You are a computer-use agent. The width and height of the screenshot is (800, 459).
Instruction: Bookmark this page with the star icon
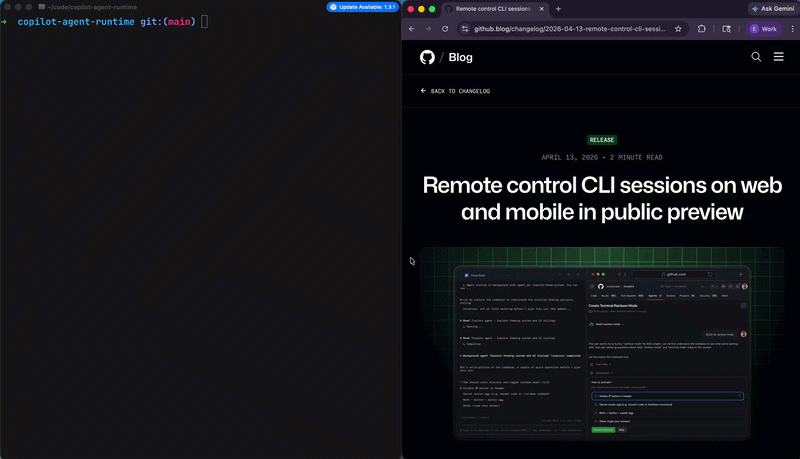click(678, 29)
